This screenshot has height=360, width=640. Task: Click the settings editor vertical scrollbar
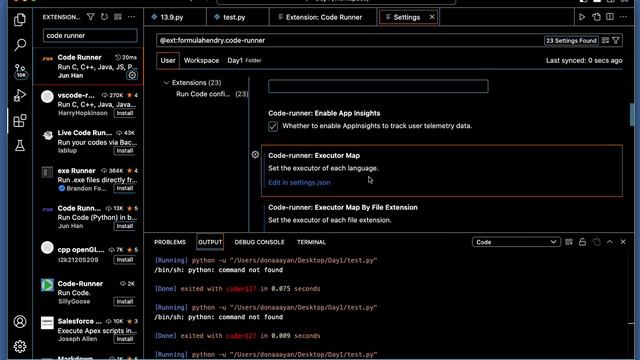point(632,114)
